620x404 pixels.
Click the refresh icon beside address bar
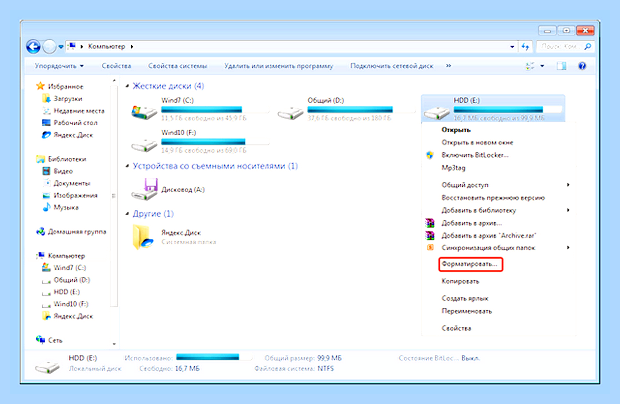pos(525,47)
